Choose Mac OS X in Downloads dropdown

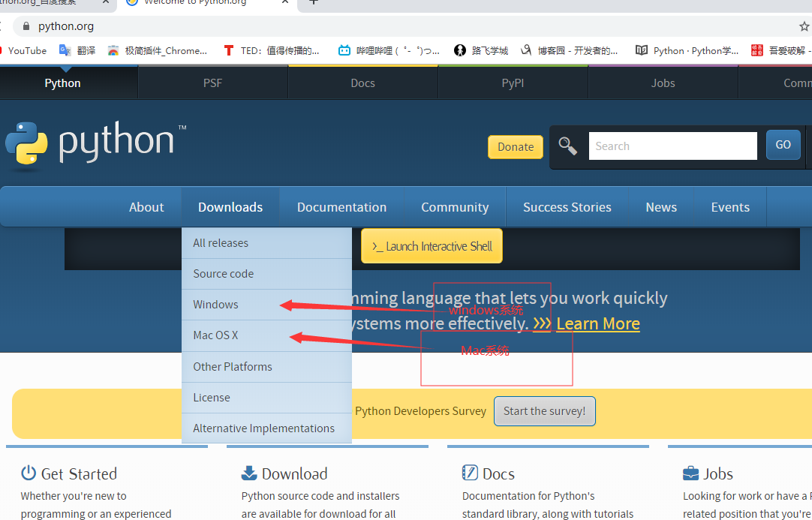(266, 335)
